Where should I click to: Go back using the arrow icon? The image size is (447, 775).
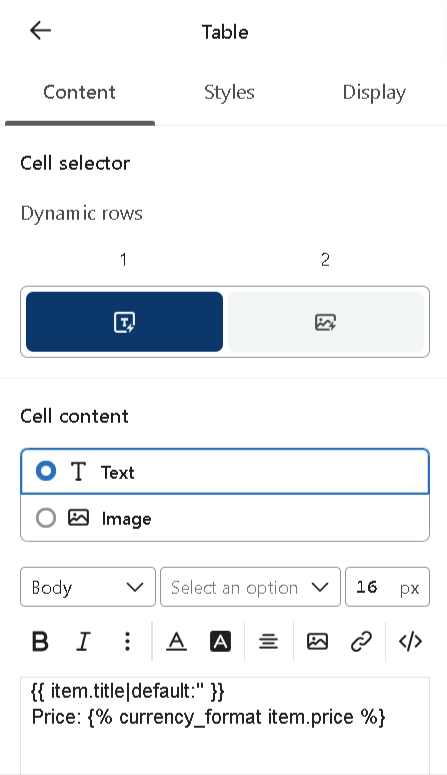(40, 31)
